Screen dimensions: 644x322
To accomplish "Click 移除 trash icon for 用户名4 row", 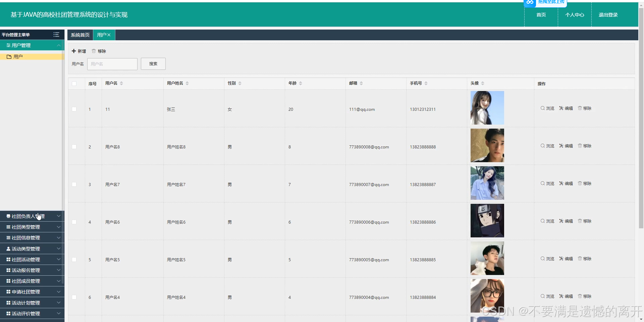I will (x=580, y=296).
